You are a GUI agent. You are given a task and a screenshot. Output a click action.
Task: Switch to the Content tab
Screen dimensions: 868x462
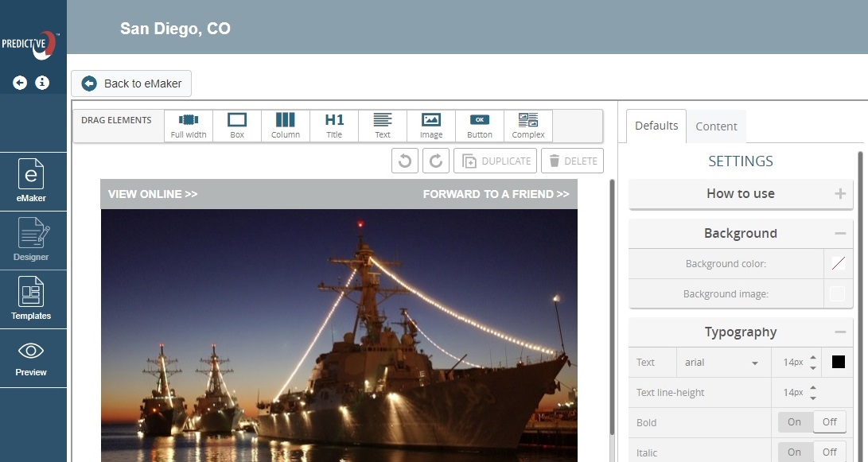[x=716, y=126]
